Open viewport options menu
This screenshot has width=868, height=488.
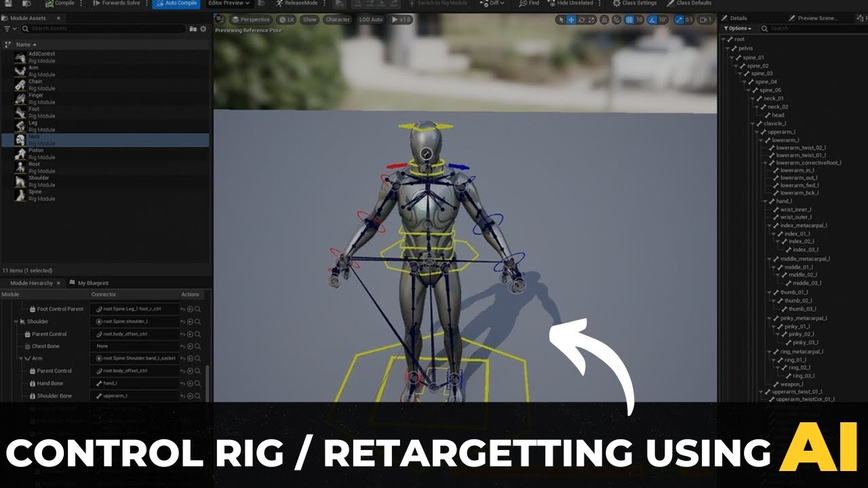tap(220, 20)
